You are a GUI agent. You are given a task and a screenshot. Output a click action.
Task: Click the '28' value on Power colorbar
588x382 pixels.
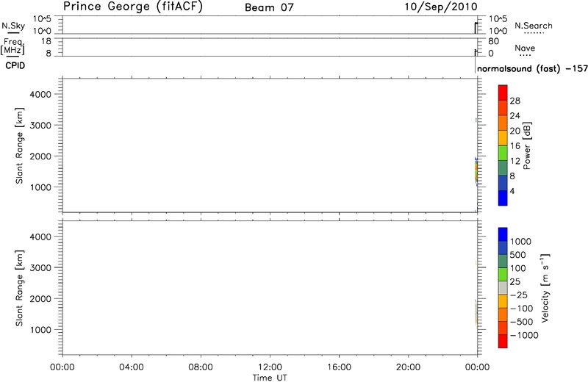click(515, 101)
